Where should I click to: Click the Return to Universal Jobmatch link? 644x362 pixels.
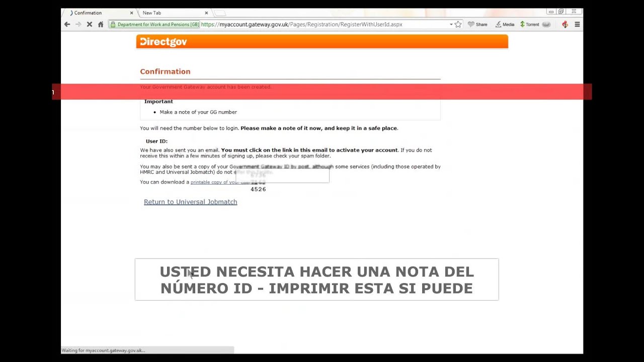(190, 202)
